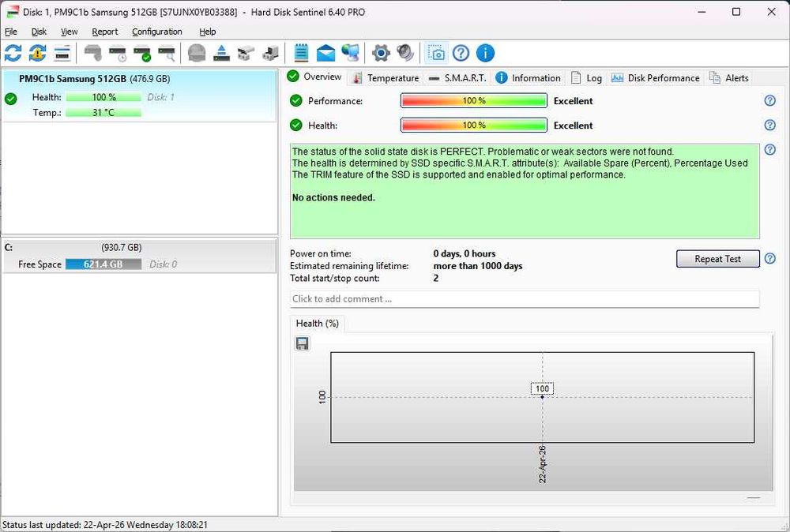Click the green checkmark next to Performance
This screenshot has height=532, width=790.
(295, 101)
